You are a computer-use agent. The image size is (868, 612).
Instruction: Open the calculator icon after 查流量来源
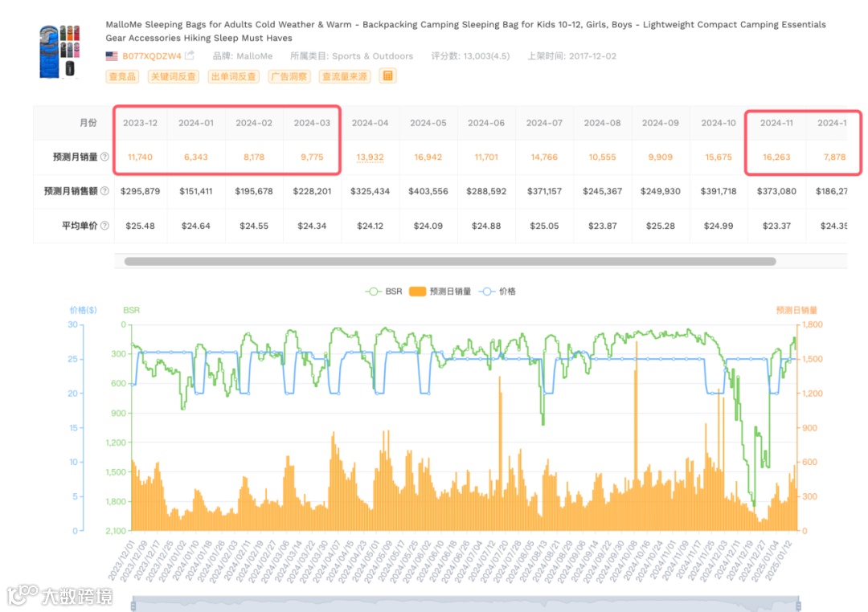coord(387,75)
